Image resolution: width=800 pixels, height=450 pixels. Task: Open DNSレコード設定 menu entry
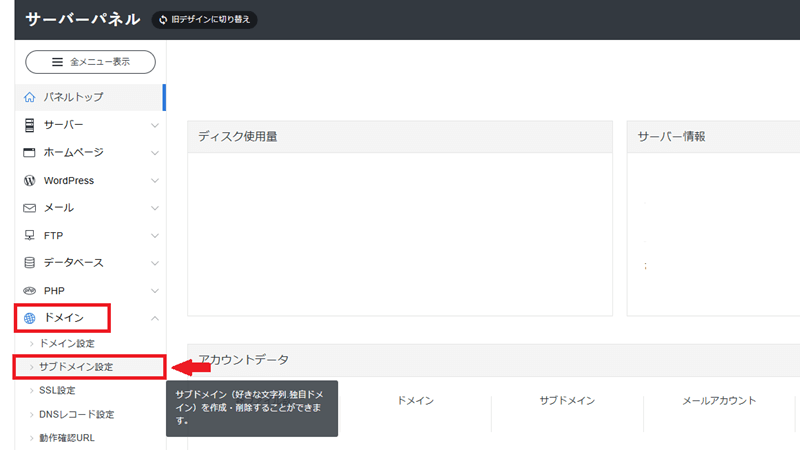(76, 414)
